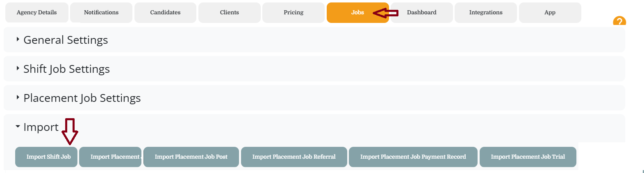This screenshot has width=644, height=173.
Task: Expand Placement Job Settings section
Action: pos(82,98)
